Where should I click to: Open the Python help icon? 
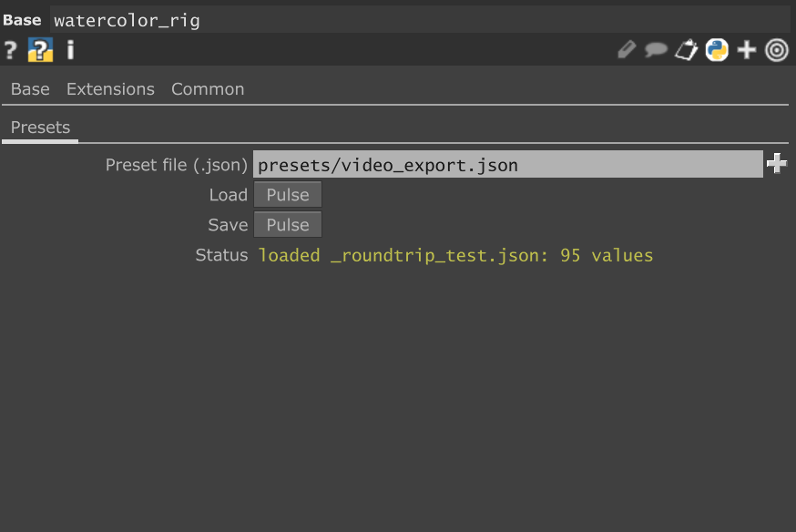click(41, 50)
